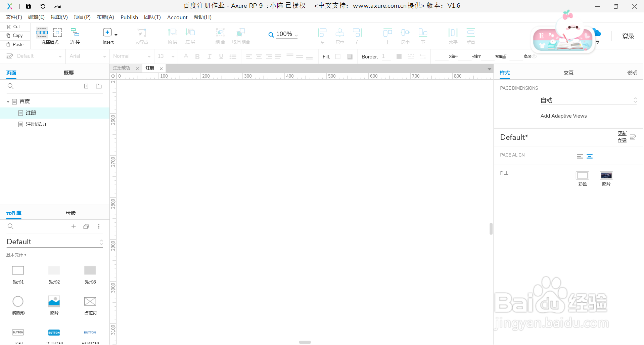The width and height of the screenshot is (644, 345).
Task: Click Add Folder icon in pages panel
Action: [99, 86]
